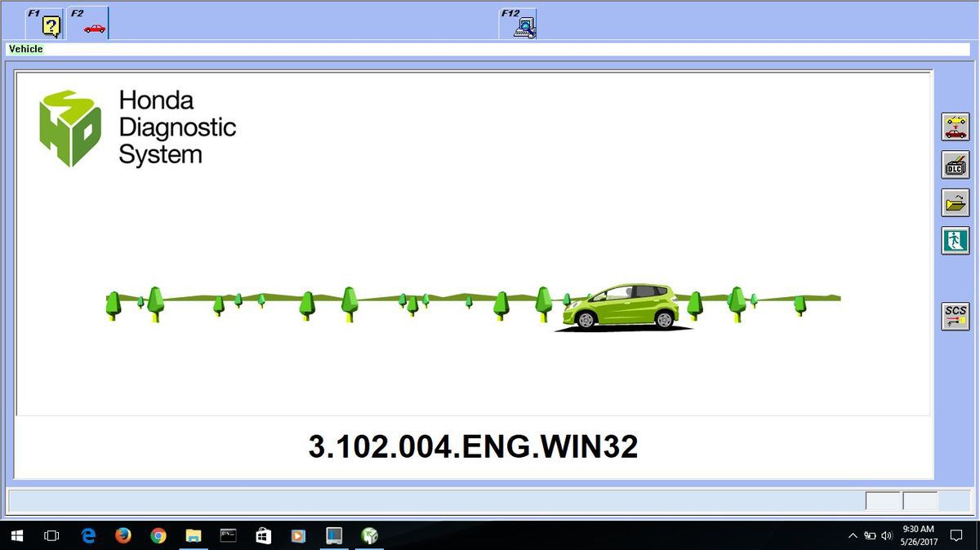Click the volume speaker icon in the tray

(887, 535)
